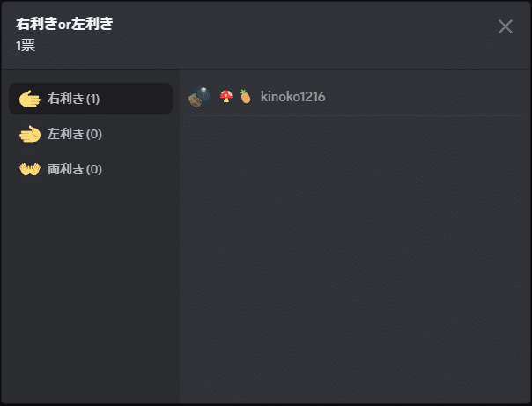Click the 左利き text label in sidebar
The height and width of the screenshot is (406, 532).
tap(66, 134)
